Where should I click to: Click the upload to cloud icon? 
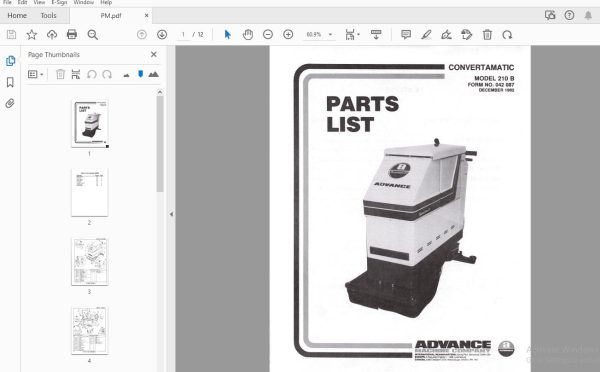52,35
